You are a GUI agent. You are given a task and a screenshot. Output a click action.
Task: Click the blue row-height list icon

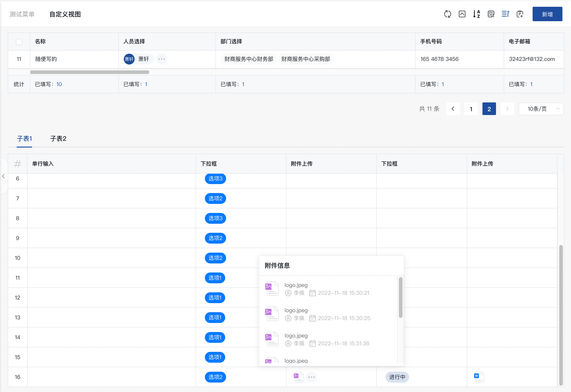click(x=505, y=14)
